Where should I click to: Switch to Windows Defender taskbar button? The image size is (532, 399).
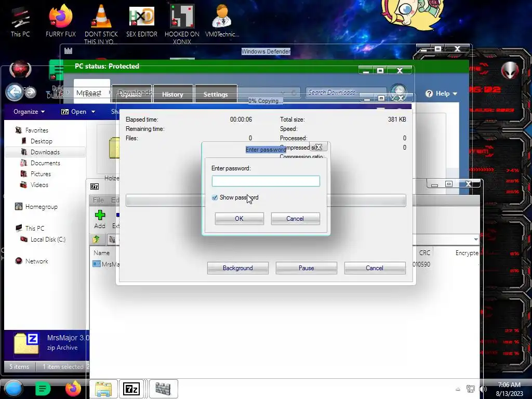pyautogui.click(x=163, y=389)
